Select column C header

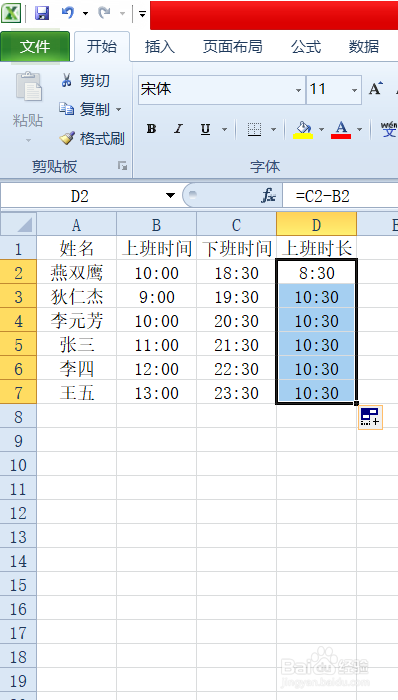236,224
